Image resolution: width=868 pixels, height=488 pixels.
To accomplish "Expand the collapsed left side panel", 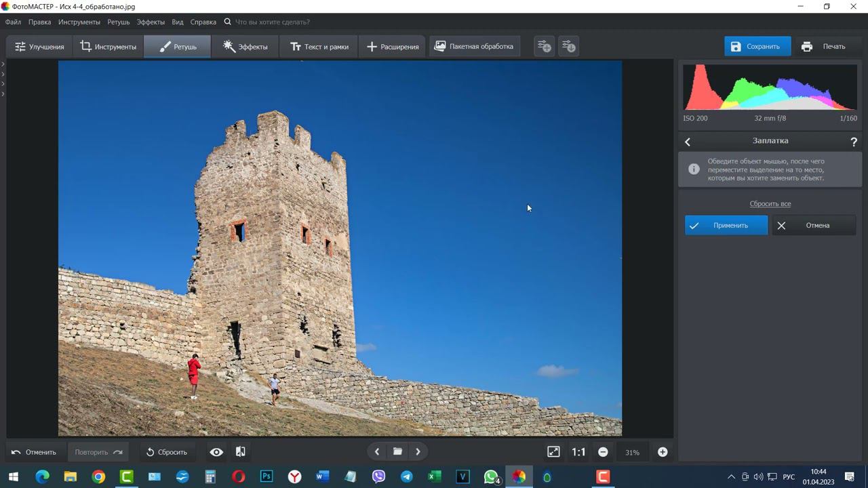I will coord(3,64).
